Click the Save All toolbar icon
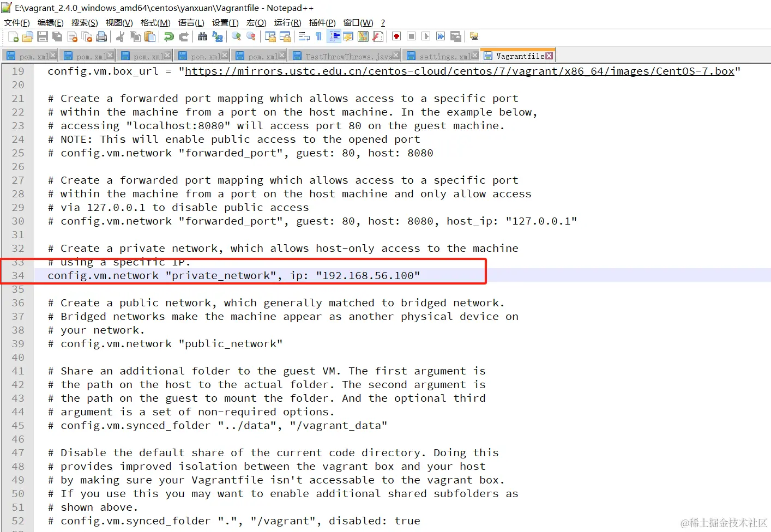 click(57, 37)
